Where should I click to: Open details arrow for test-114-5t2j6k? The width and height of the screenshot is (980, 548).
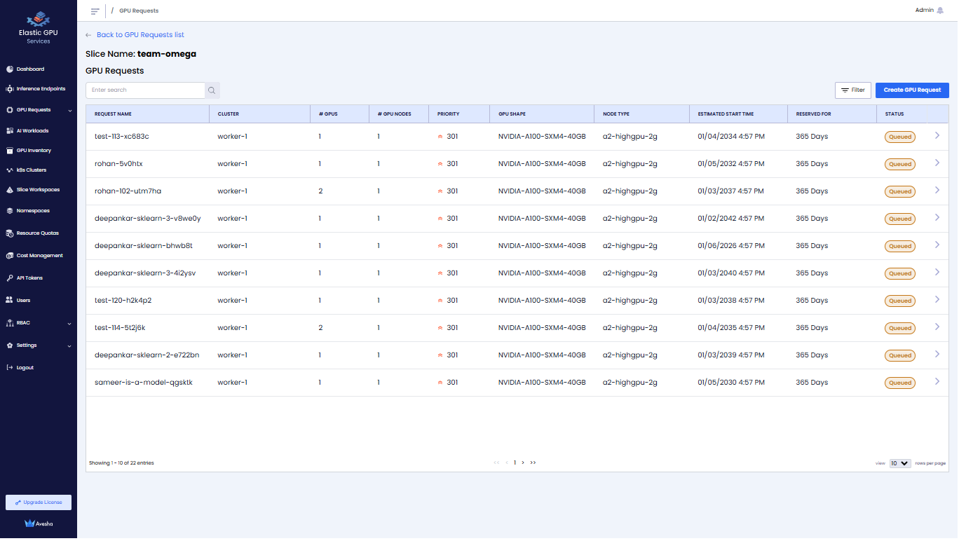(x=937, y=327)
